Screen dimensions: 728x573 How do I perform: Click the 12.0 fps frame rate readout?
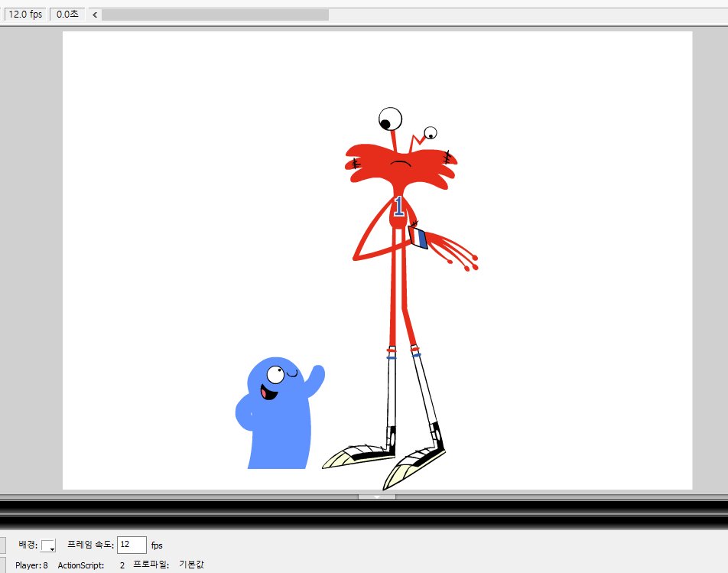coord(25,15)
